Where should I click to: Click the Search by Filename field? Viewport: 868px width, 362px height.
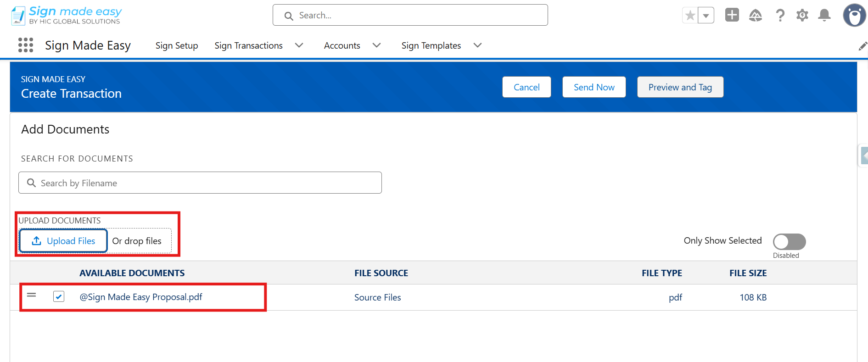(200, 183)
